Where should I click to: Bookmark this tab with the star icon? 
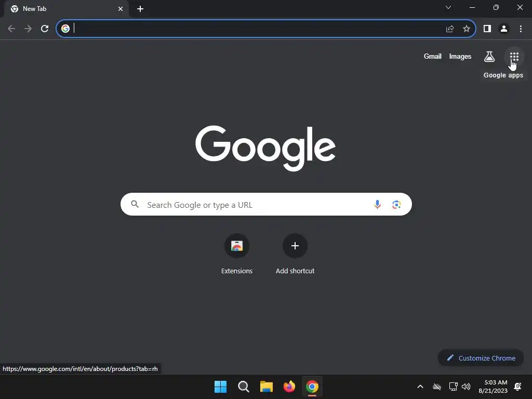tap(467, 29)
